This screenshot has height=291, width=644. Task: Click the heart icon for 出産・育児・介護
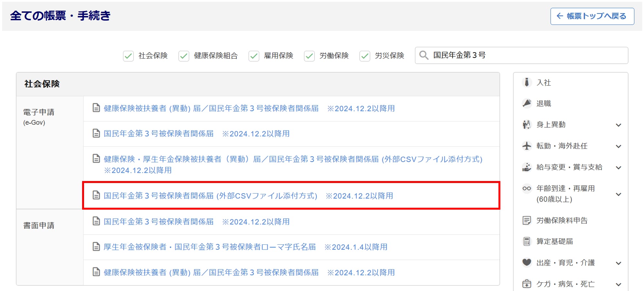[526, 263]
